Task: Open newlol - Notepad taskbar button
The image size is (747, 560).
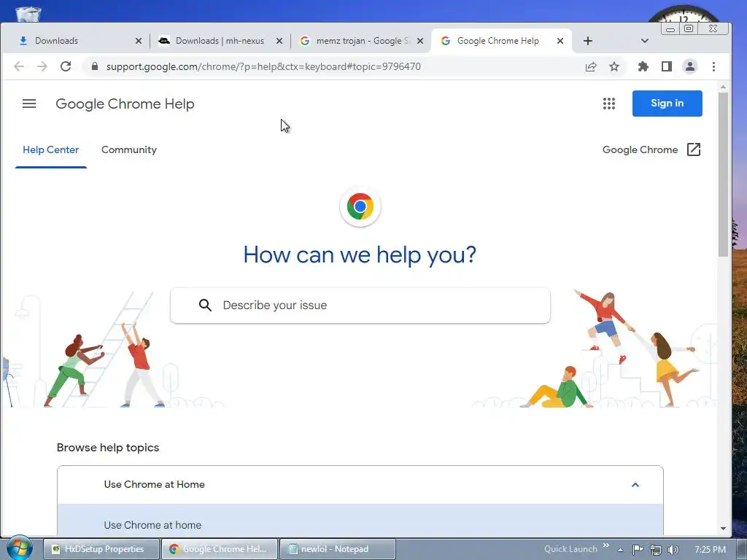Action: tap(337, 549)
